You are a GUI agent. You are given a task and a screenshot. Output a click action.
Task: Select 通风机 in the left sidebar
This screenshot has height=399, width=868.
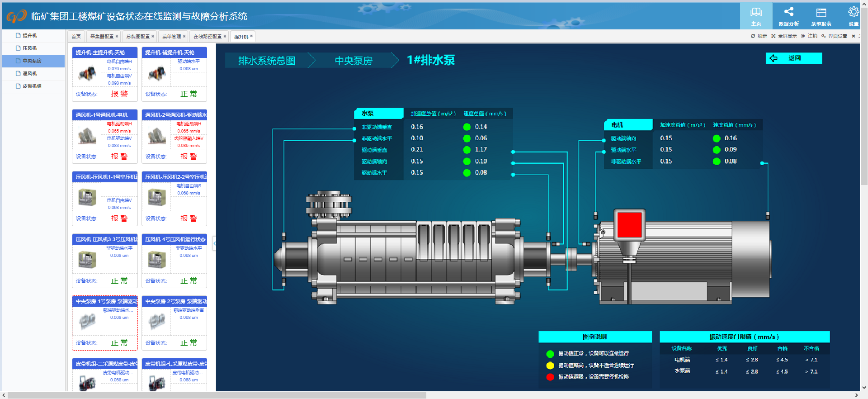point(33,73)
